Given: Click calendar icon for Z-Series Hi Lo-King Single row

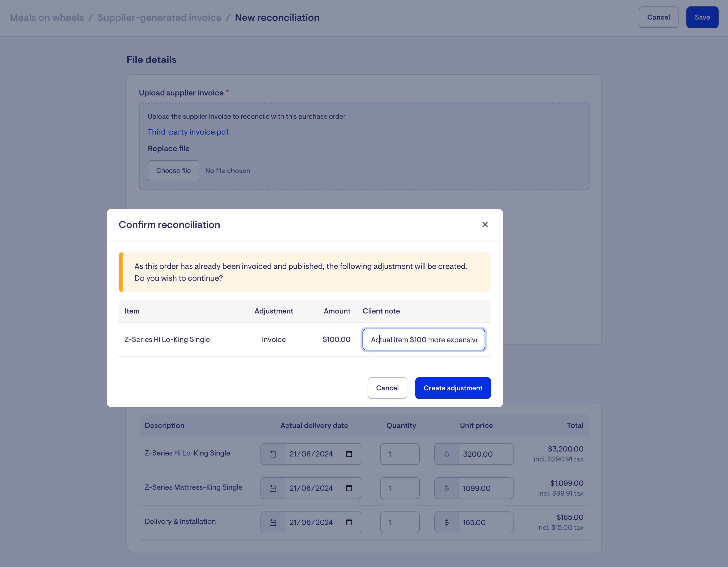Looking at the screenshot, I should [x=273, y=454].
